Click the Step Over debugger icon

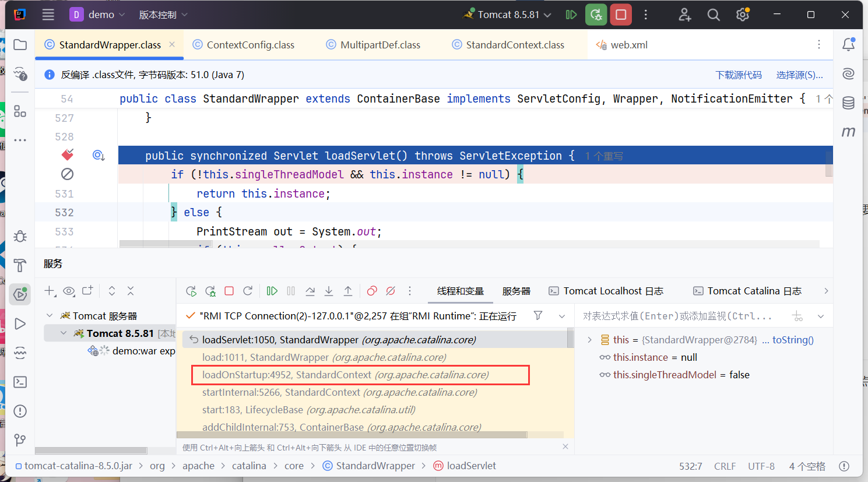coord(310,291)
